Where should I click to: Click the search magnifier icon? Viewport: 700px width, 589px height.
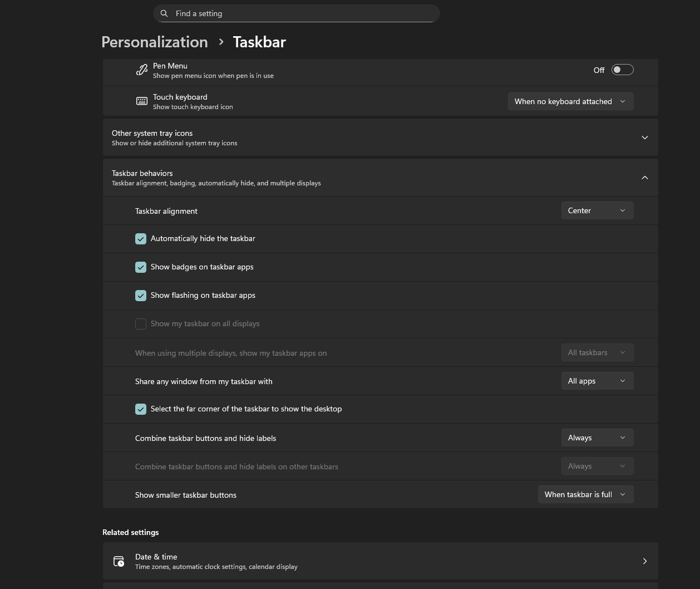[164, 13]
